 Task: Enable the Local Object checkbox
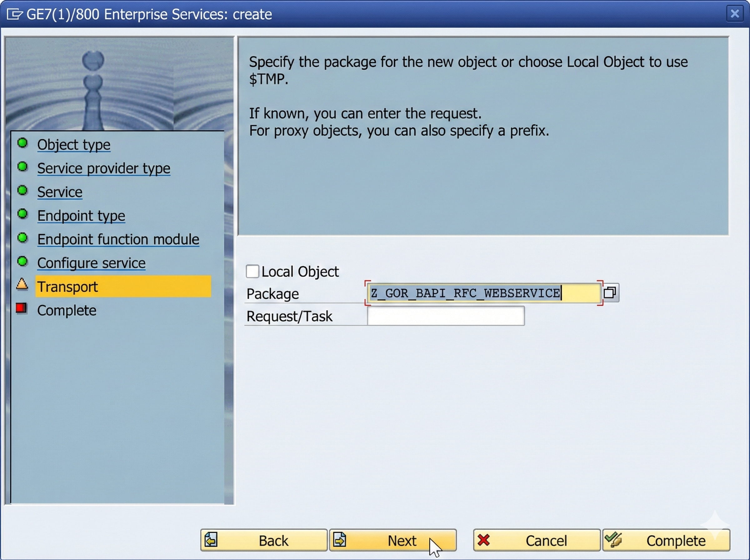[x=252, y=272]
